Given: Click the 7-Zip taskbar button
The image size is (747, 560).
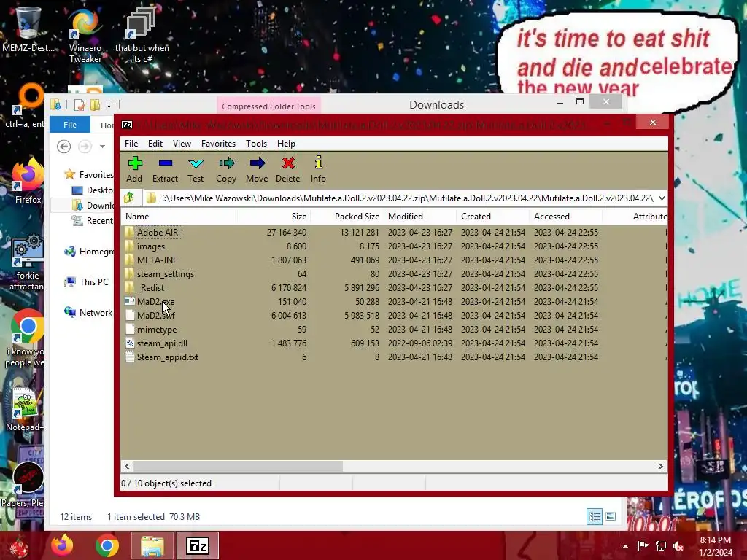Looking at the screenshot, I should pos(198,545).
